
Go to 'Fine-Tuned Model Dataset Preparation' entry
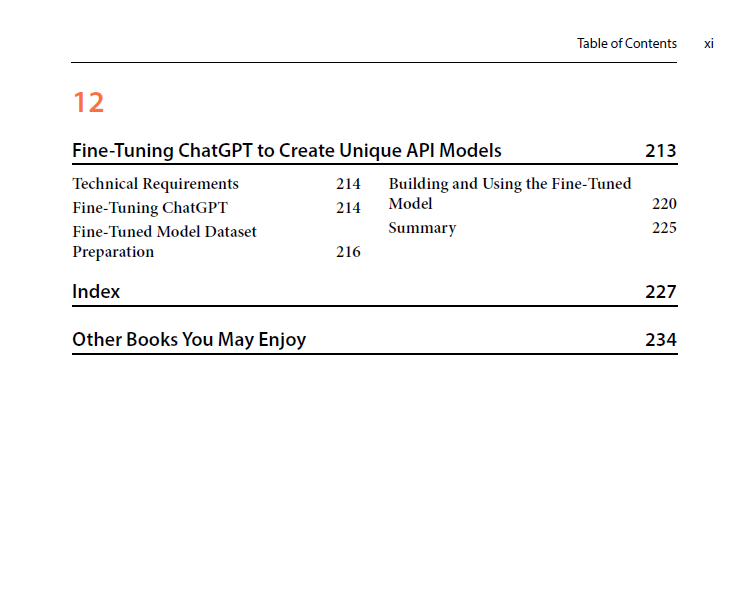164,242
